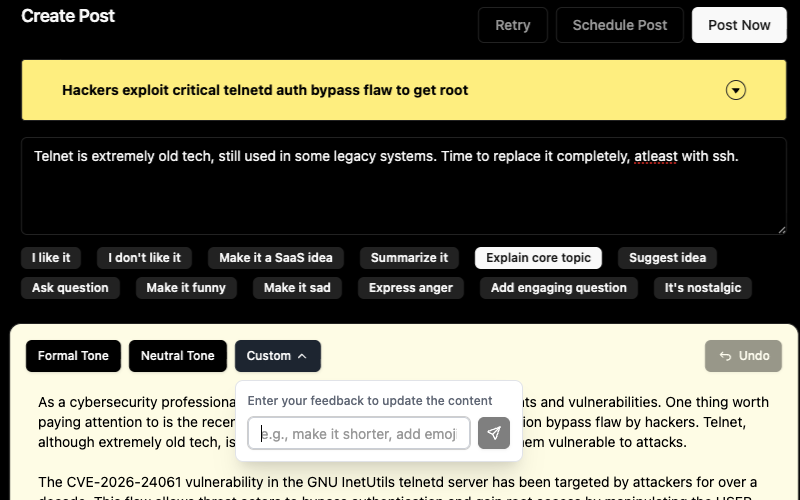This screenshot has width=800, height=500.
Task: Expand the headline banner chevron
Action: [x=736, y=90]
